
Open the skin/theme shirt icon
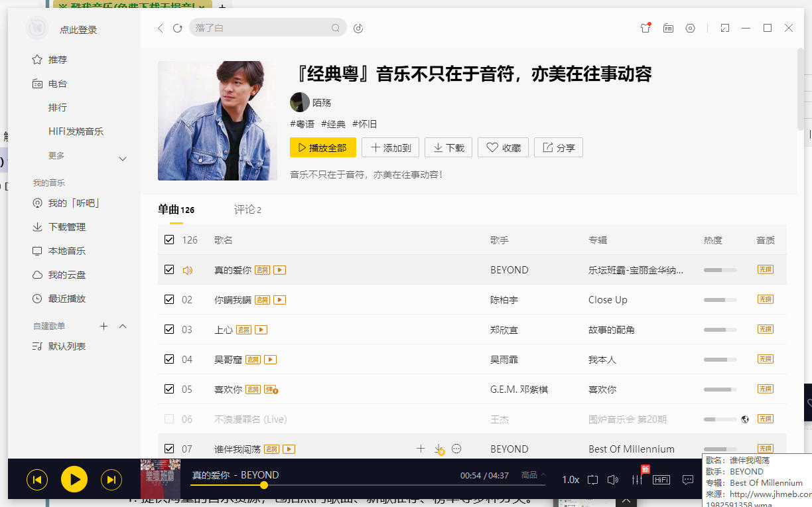645,28
